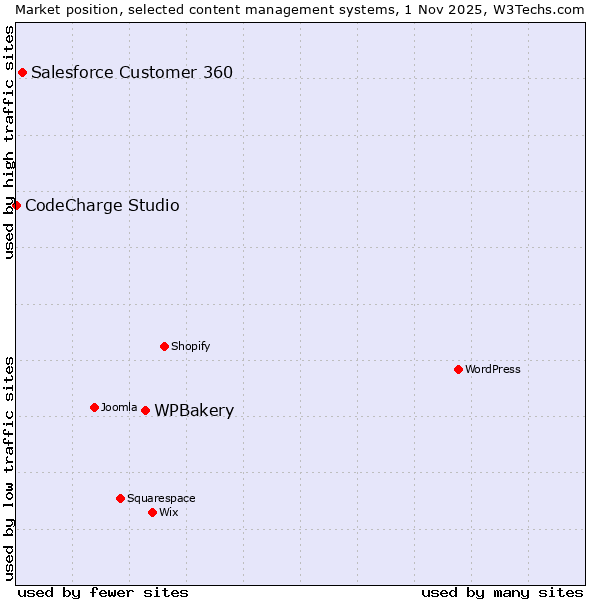
Task: Open the CodeCharge Studio label
Action: click(102, 205)
